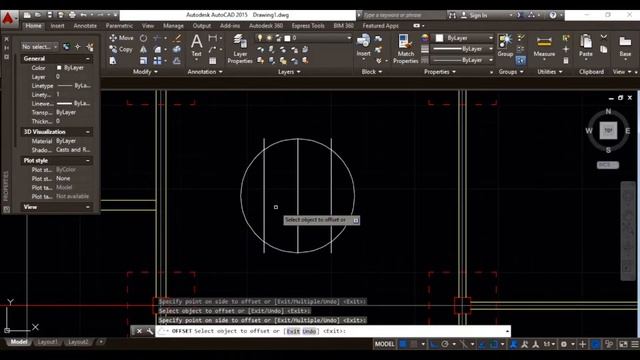Collapse the General section in Properties
This screenshot has height=360, width=640.
click(88, 59)
